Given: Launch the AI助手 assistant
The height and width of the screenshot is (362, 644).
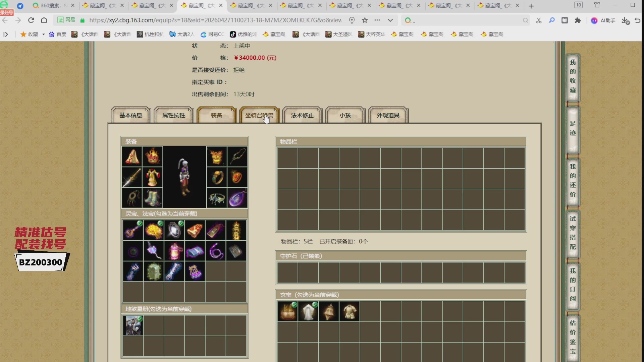Looking at the screenshot, I should coord(603,20).
